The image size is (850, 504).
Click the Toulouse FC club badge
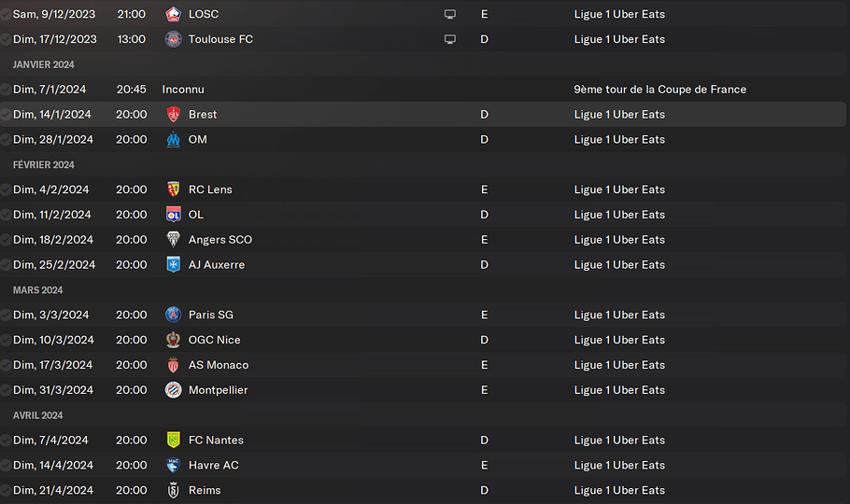[173, 39]
